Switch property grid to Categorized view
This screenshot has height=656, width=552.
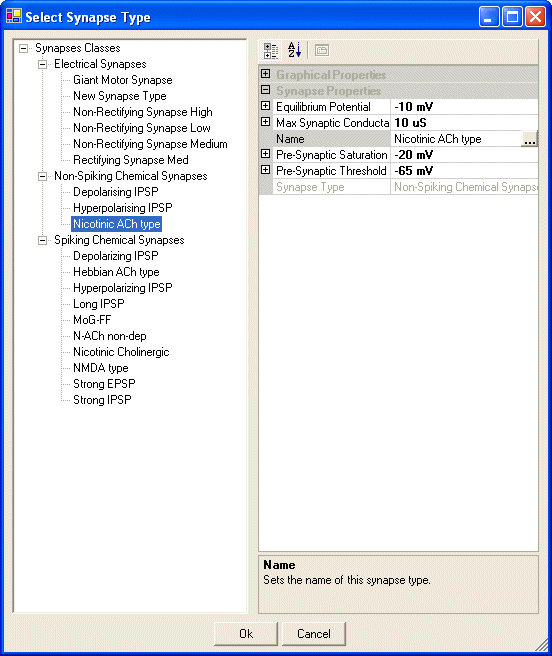point(271,51)
